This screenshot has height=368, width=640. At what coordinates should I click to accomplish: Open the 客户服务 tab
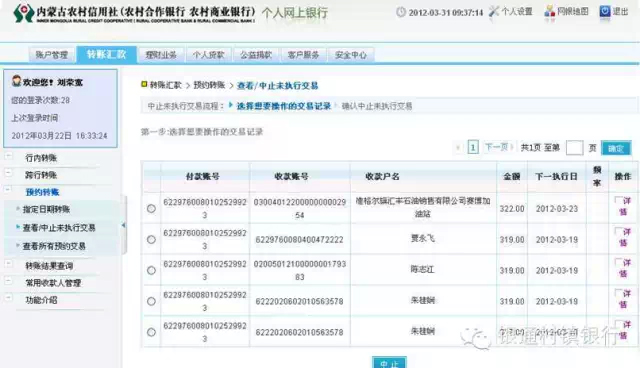[x=303, y=55]
